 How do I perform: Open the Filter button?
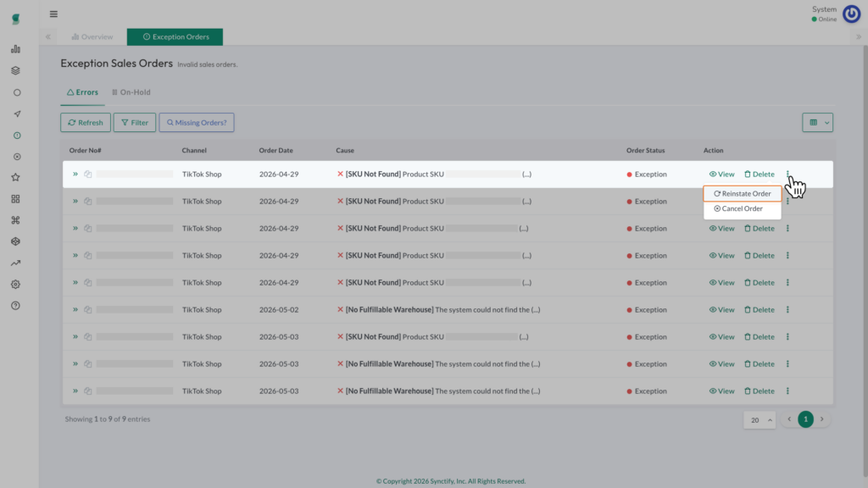(x=135, y=123)
